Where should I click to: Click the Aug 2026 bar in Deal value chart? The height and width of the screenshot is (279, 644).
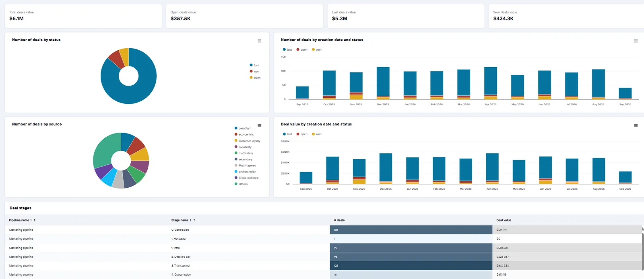pyautogui.click(x=599, y=171)
